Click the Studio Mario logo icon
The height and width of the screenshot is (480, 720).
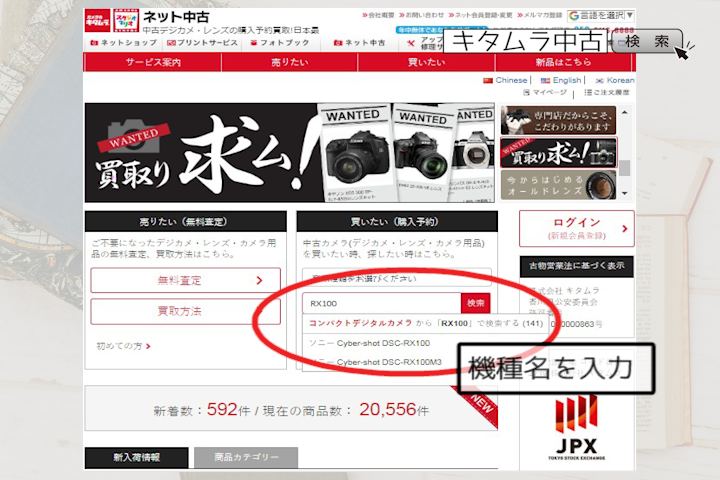[124, 21]
